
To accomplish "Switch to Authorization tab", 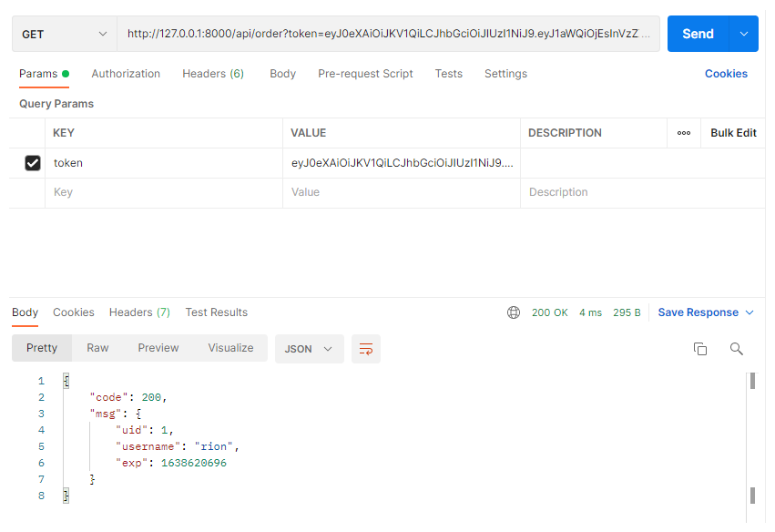I will coord(126,74).
